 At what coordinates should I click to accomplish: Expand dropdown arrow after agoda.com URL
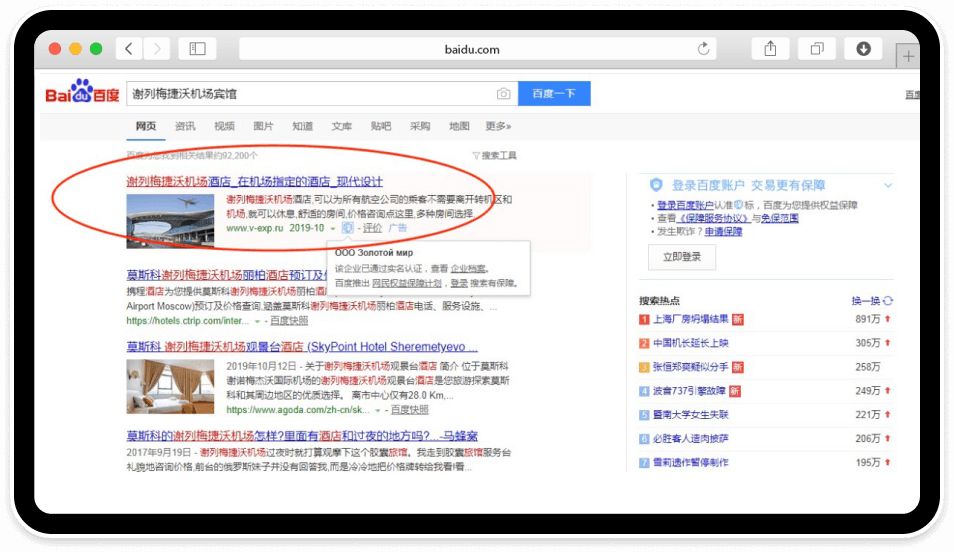[x=378, y=411]
